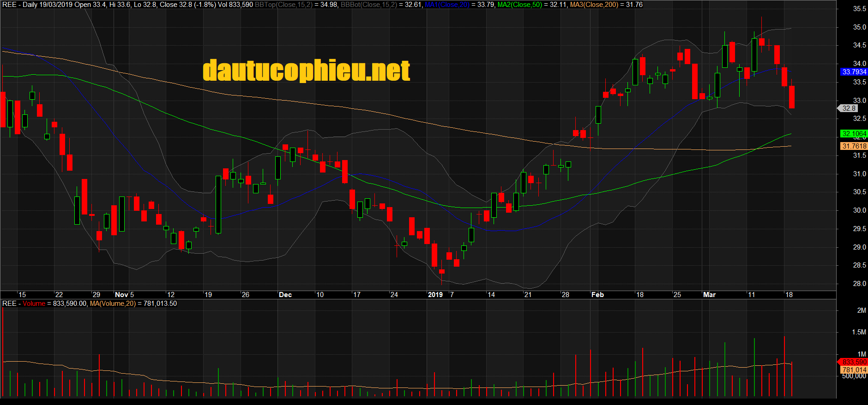
Task: Click the Dec month marker on date axis
Action: click(x=285, y=295)
